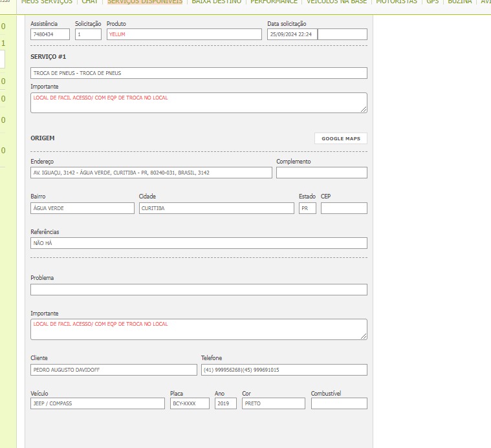The height and width of the screenshot is (448, 491).
Task: Click the Placa field showing BCY-XXXX
Action: click(x=190, y=403)
